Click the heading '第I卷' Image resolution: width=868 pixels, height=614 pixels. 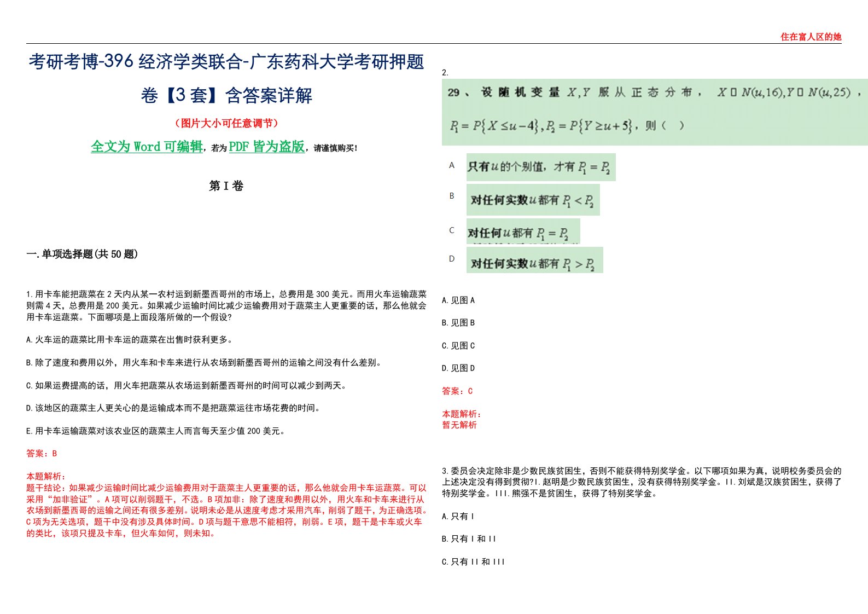point(226,186)
